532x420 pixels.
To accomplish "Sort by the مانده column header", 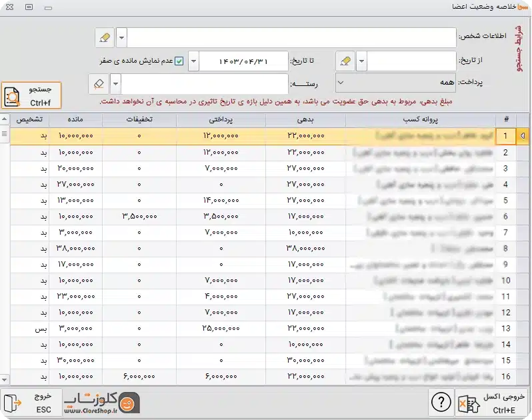I will pos(75,119).
